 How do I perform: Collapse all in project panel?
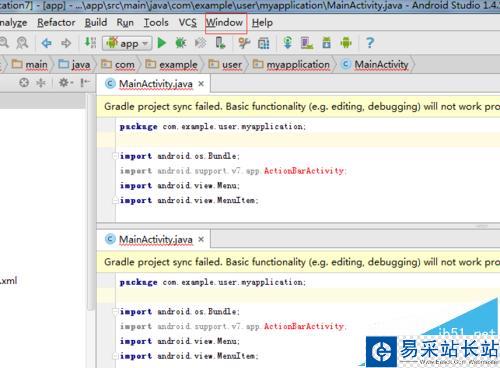41,82
